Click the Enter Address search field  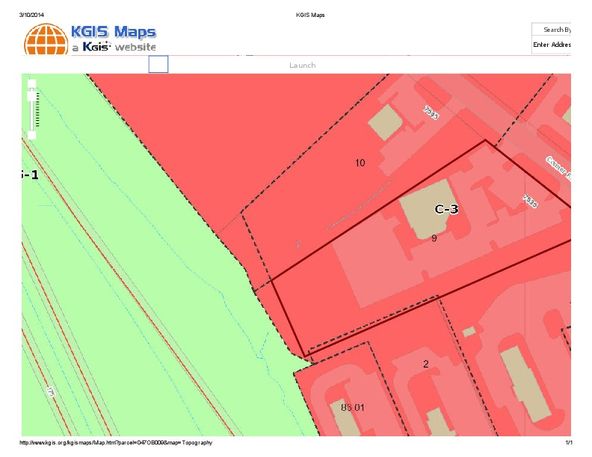552,45
